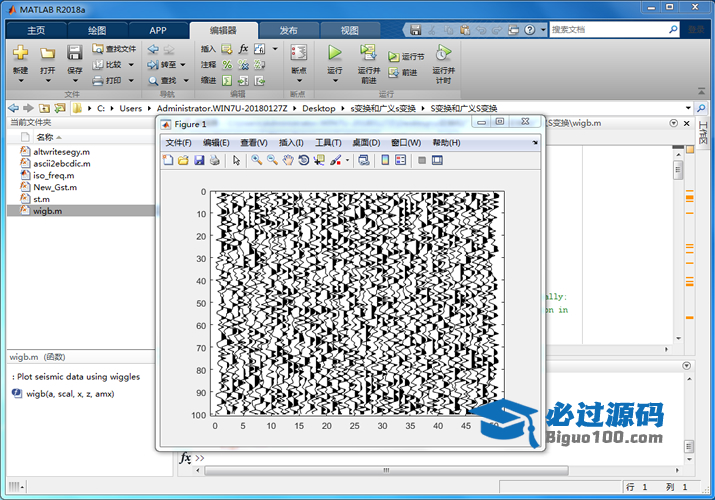The image size is (715, 500).
Task: Expand the 查找 dropdown arrow
Action: tap(186, 81)
